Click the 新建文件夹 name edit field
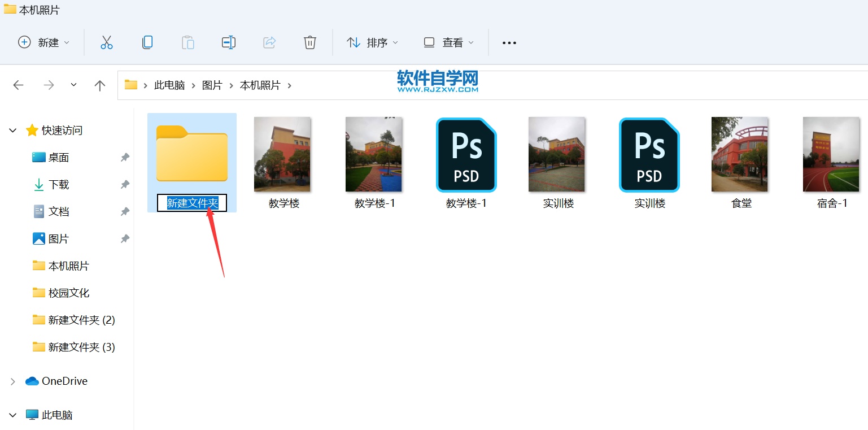This screenshot has width=868, height=430. (192, 203)
